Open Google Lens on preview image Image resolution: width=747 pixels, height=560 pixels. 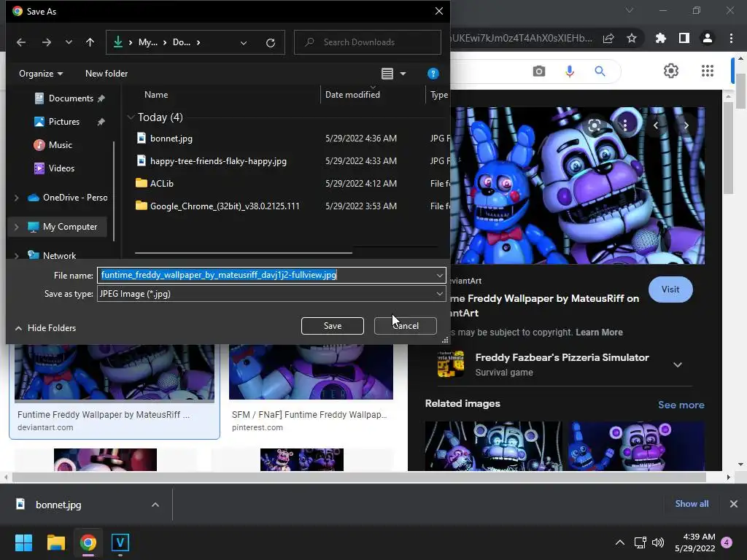pos(594,125)
